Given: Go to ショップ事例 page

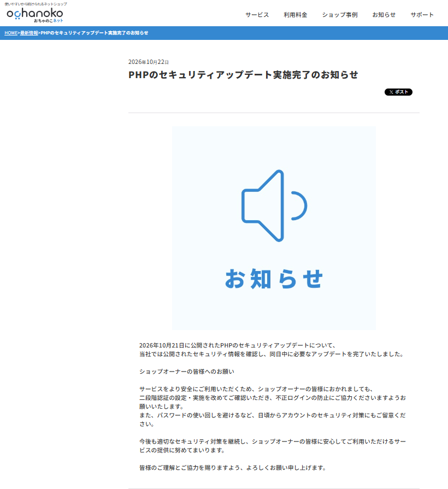Looking at the screenshot, I should [339, 15].
